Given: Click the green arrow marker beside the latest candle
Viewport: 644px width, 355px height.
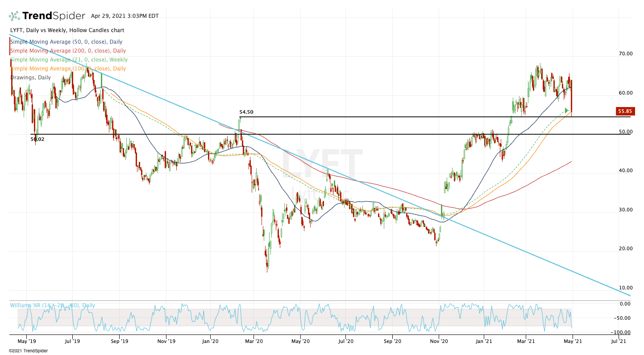Looking at the screenshot, I should [567, 110].
